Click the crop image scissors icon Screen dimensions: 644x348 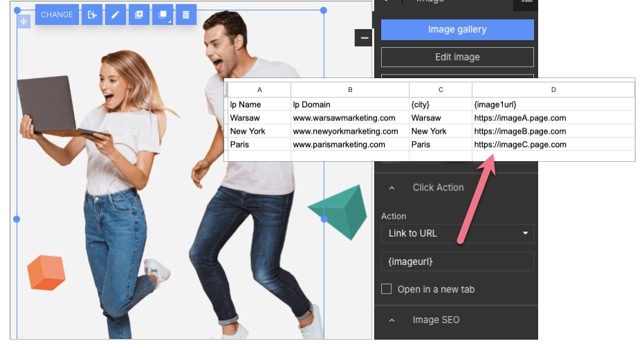91,15
